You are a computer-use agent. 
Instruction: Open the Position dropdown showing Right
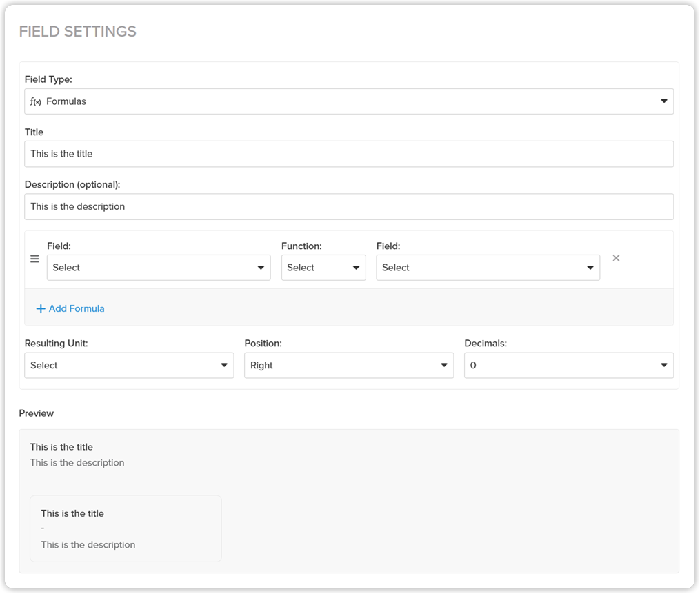click(x=349, y=366)
